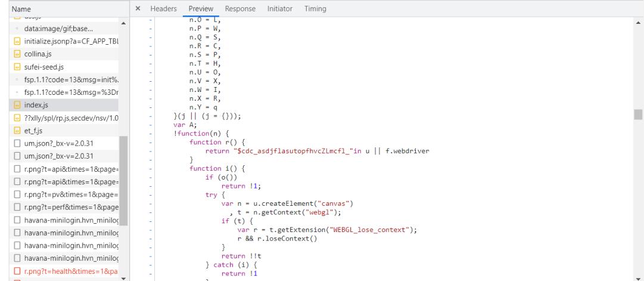
Task: Click the "var A;" code line
Action: [x=185, y=124]
